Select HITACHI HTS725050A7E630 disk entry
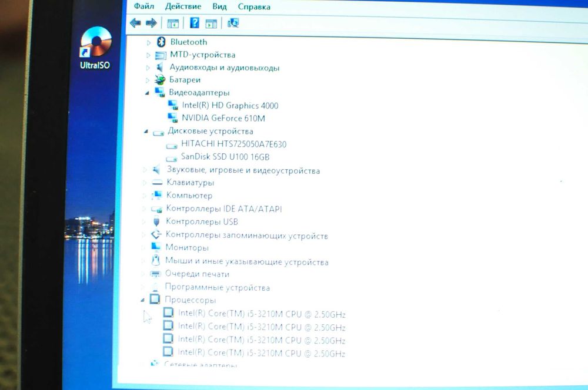 click(x=233, y=144)
